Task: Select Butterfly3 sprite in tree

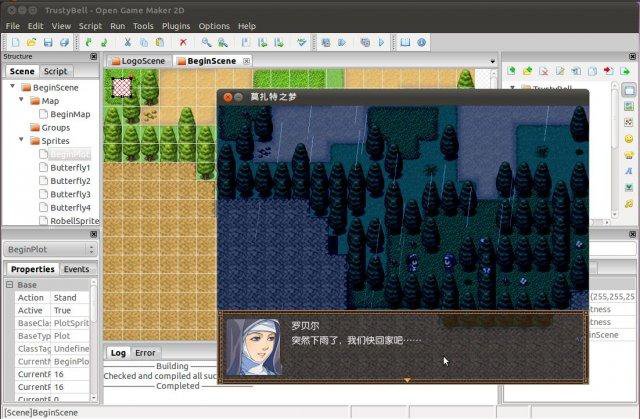Action: (x=70, y=194)
